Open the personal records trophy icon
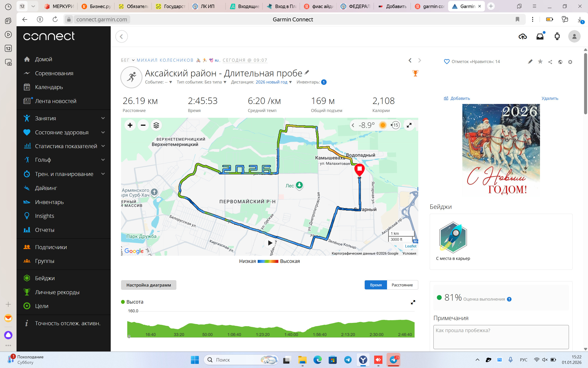 click(x=416, y=73)
